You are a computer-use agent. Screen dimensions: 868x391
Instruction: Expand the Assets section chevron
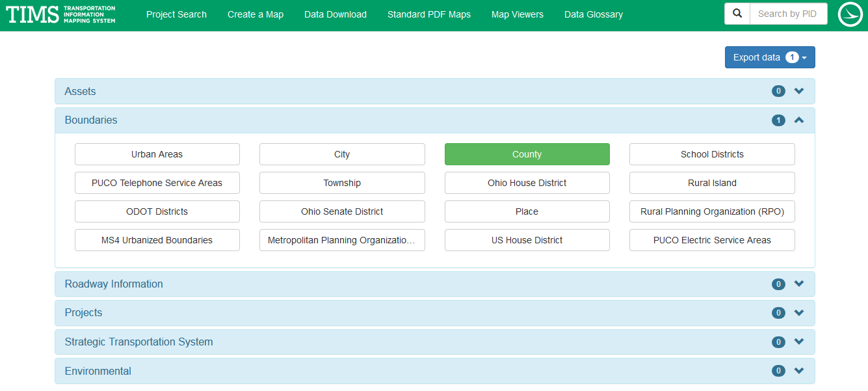click(799, 91)
